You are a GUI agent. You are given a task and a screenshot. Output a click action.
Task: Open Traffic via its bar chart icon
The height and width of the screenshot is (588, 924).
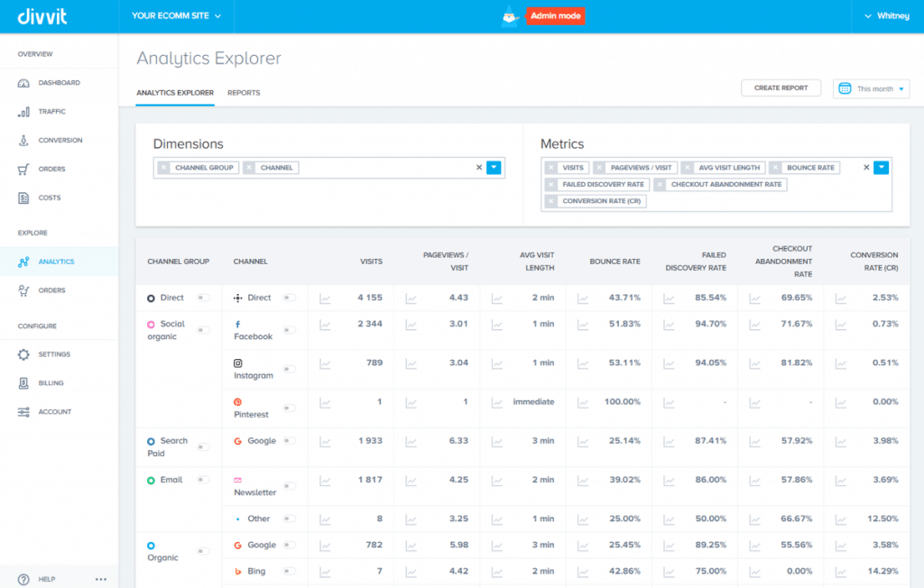coord(24,112)
